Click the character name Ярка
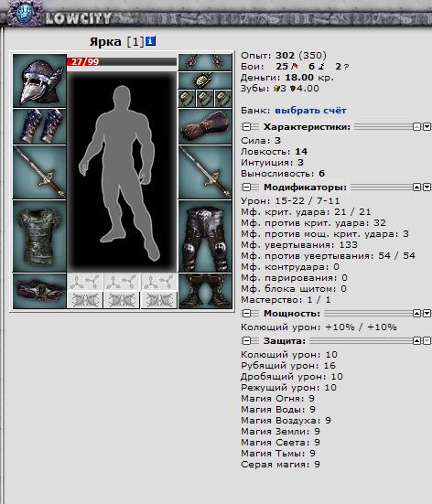The width and height of the screenshot is (432, 504). (105, 41)
